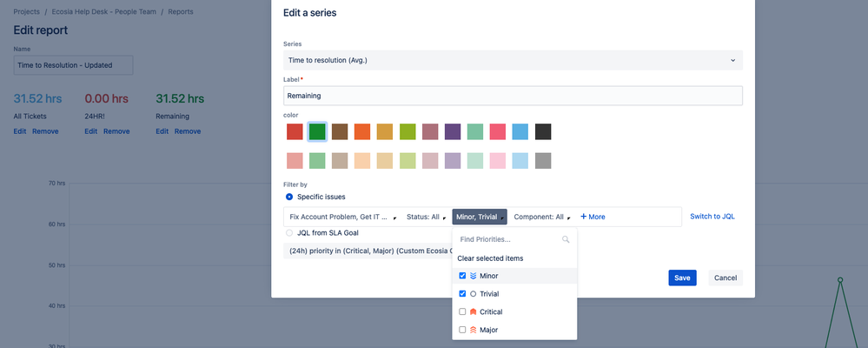868x348 pixels.
Task: Expand the Status: All filter dropdown
Action: point(426,217)
